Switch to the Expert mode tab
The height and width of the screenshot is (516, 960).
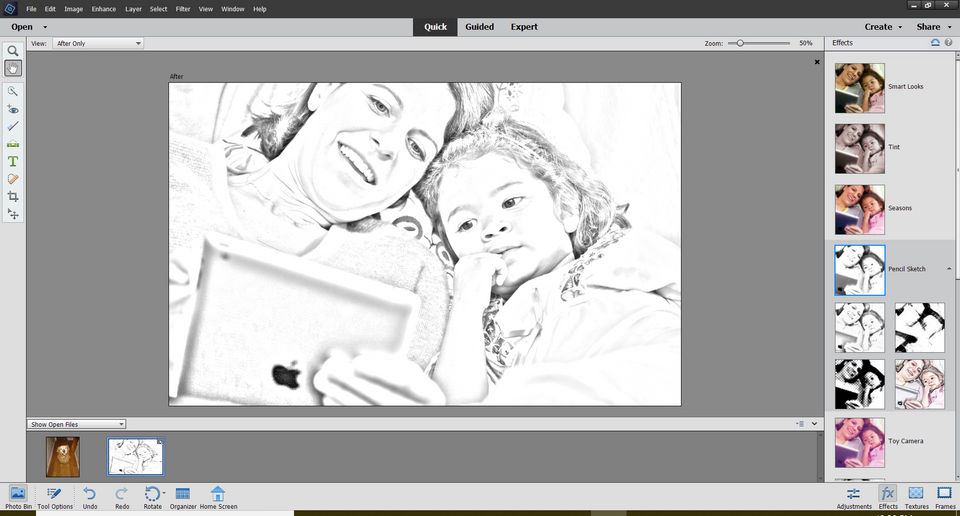pos(523,27)
